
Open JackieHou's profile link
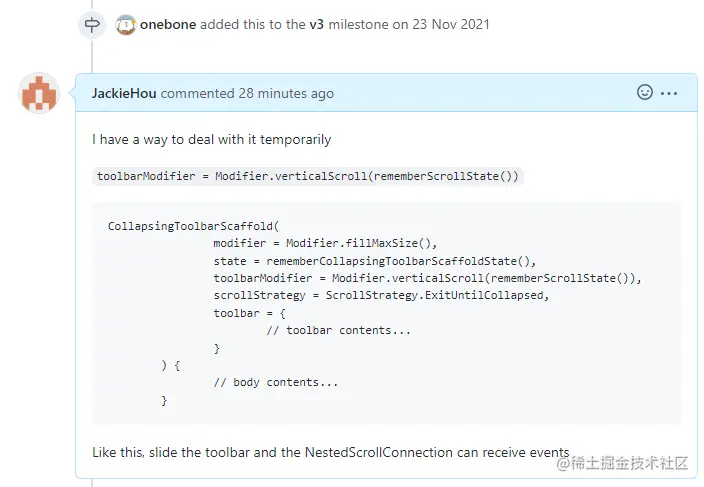[124, 93]
